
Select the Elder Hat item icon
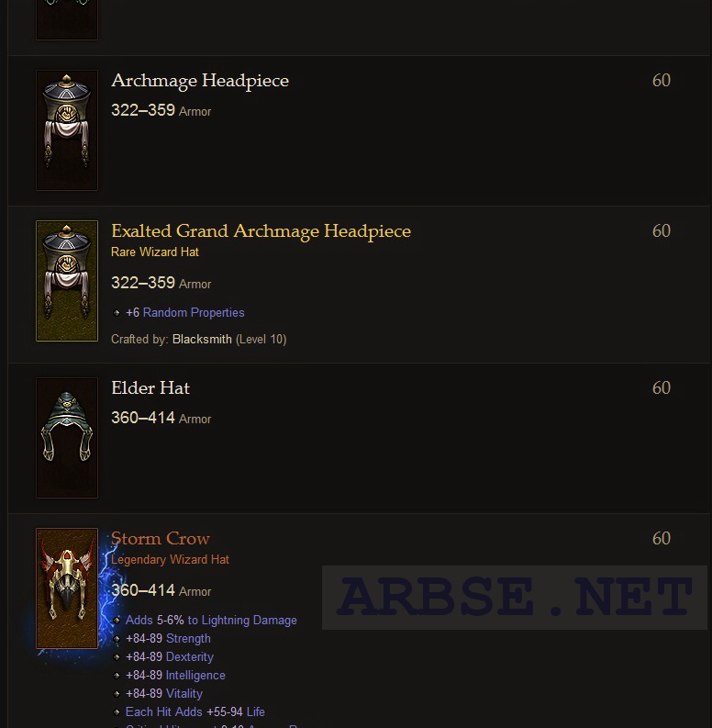click(x=67, y=437)
